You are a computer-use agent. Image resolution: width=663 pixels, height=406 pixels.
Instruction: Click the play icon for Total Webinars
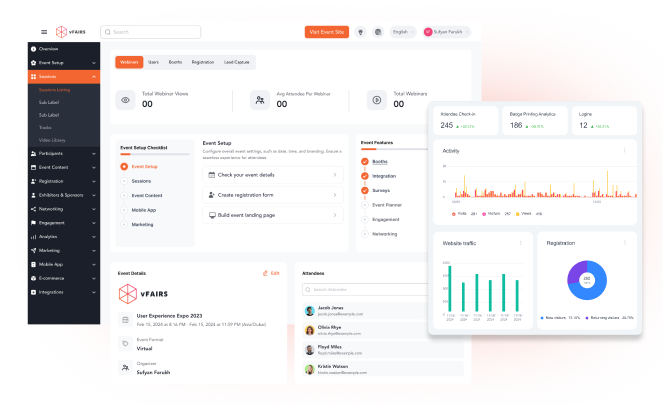pos(376,100)
